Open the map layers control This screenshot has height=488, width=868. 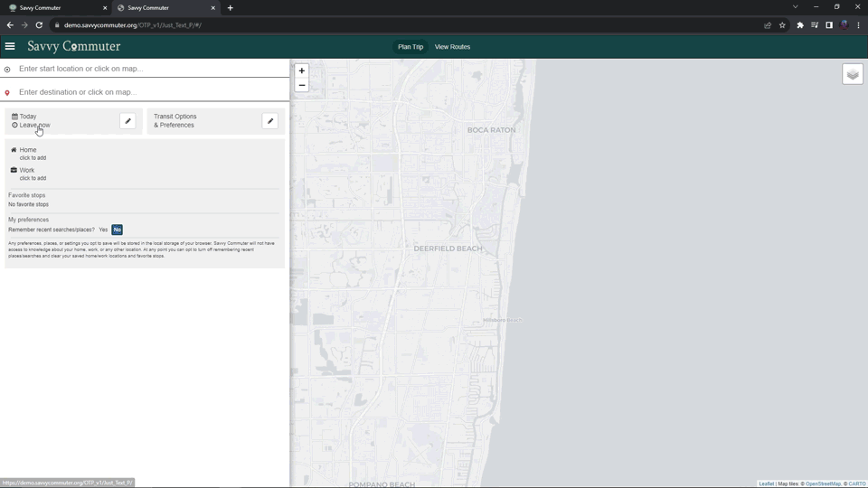tap(853, 74)
